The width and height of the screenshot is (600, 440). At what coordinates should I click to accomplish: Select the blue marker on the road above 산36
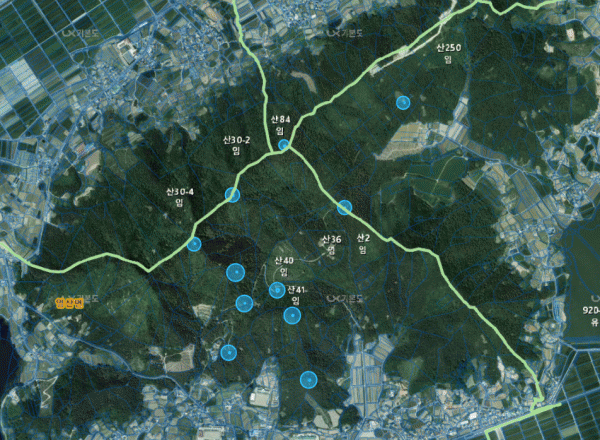344,207
